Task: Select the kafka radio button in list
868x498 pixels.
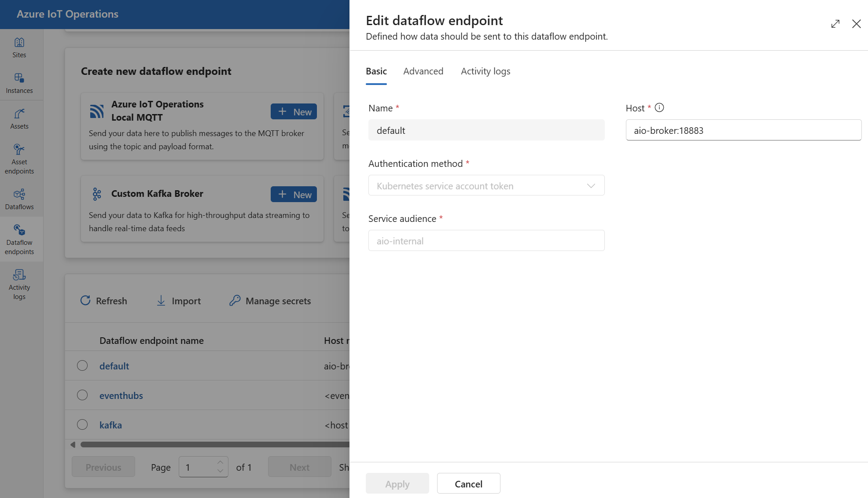Action: [x=82, y=424]
